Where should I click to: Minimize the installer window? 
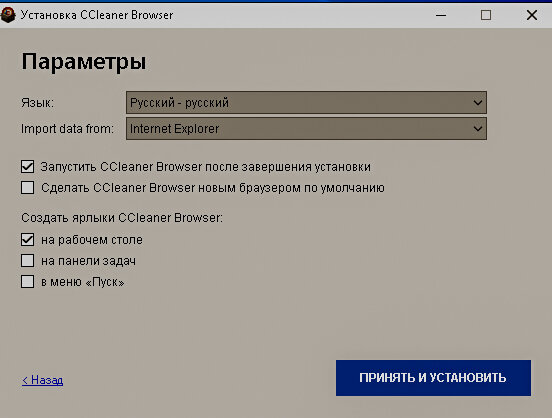pos(441,15)
